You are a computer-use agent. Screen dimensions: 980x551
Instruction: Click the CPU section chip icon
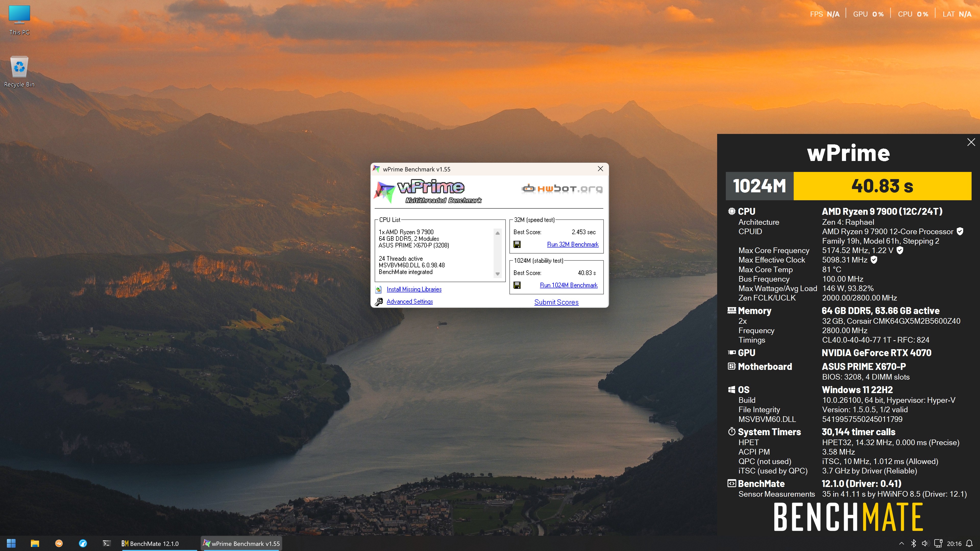[732, 211]
